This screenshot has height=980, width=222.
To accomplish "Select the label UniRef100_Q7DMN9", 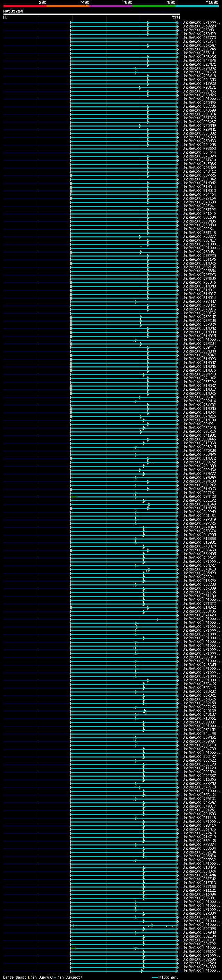I will tap(199, 126).
